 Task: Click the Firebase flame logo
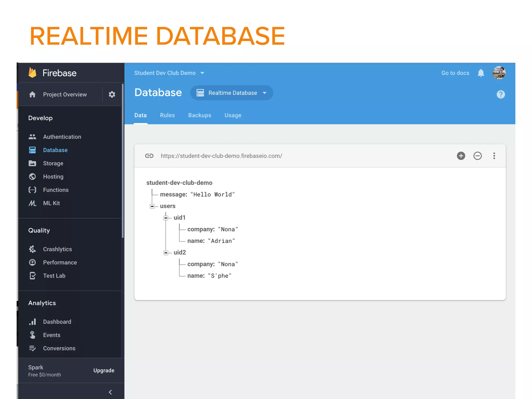coord(32,73)
